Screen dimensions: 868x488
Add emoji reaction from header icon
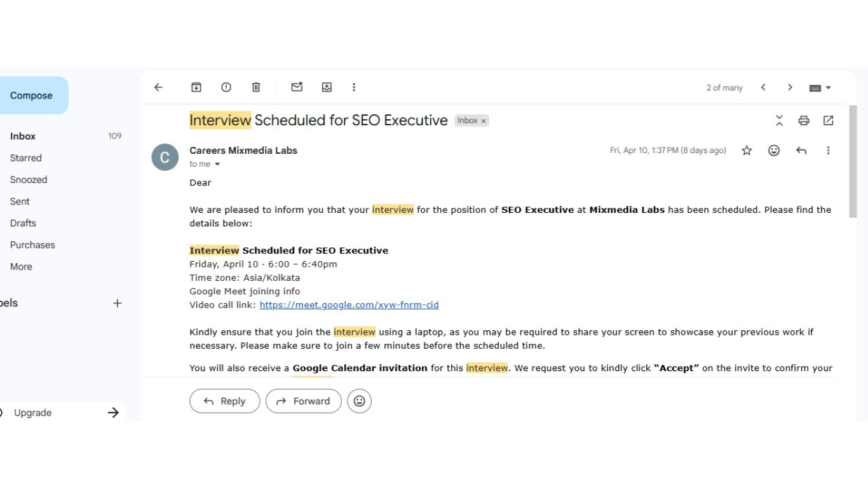(x=774, y=151)
